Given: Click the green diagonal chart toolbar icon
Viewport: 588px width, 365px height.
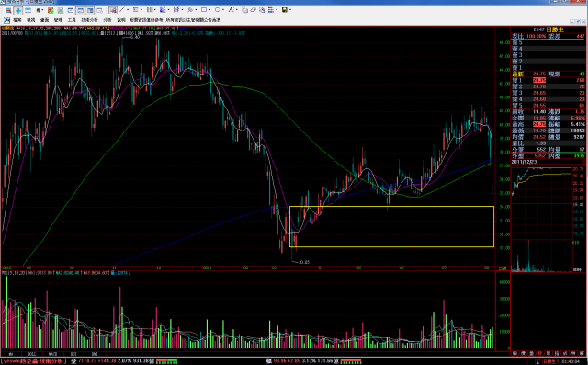Looking at the screenshot, I should [60, 10].
